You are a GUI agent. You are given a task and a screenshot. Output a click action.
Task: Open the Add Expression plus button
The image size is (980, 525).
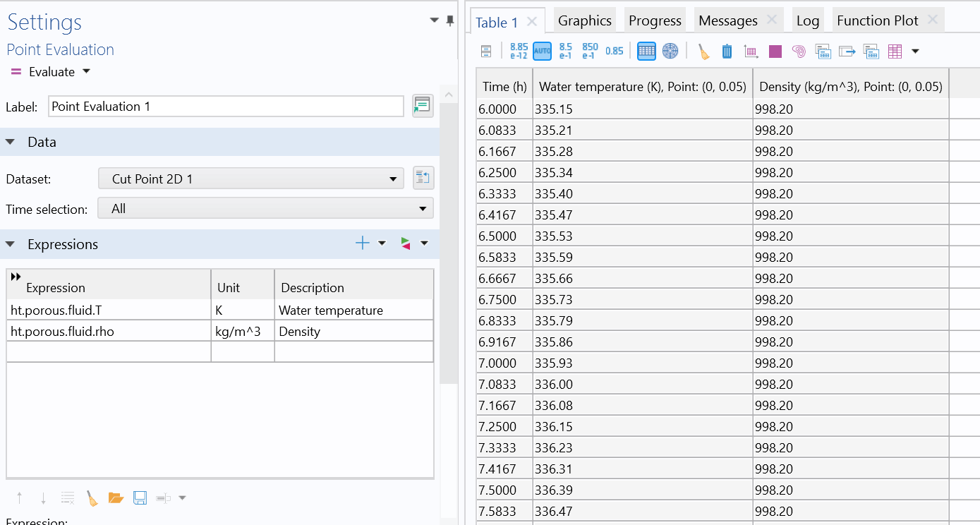point(362,243)
